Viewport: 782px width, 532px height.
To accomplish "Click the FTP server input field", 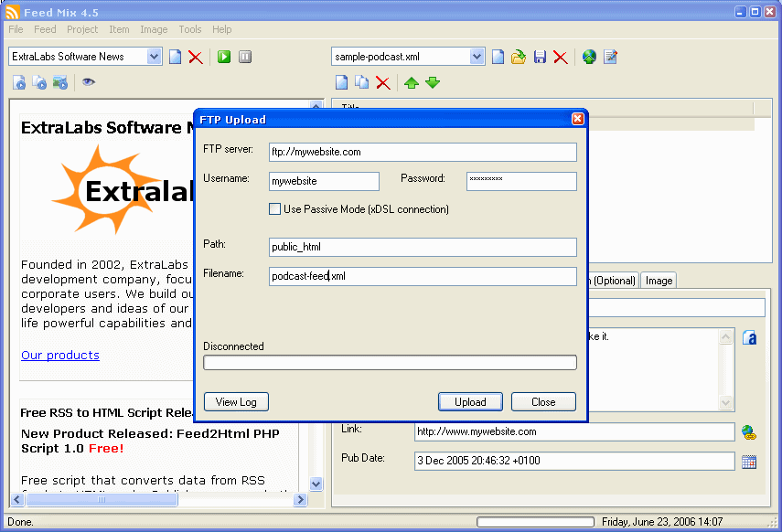I will click(423, 152).
